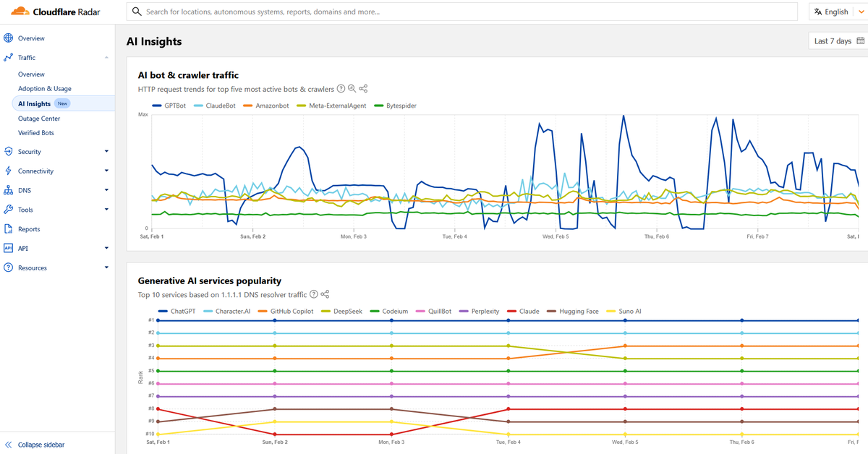The image size is (868, 454).
Task: Click the DNS network icon
Action: coord(9,191)
